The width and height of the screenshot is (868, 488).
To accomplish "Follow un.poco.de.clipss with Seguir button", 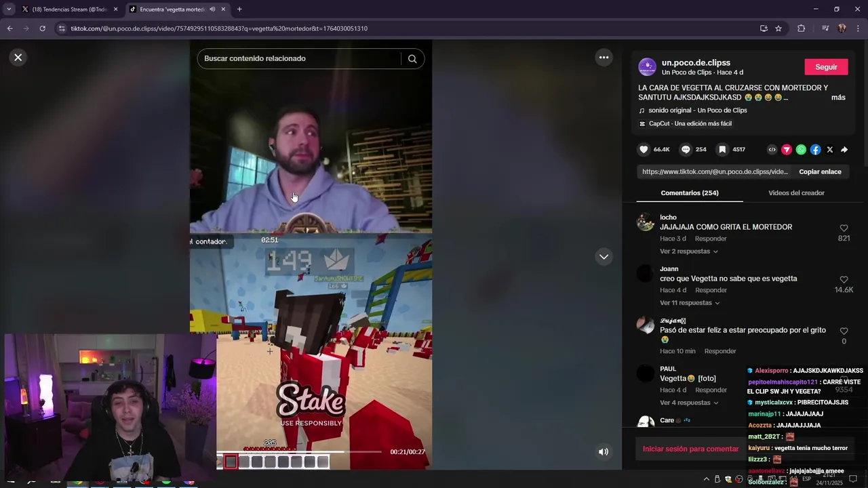I will point(826,67).
